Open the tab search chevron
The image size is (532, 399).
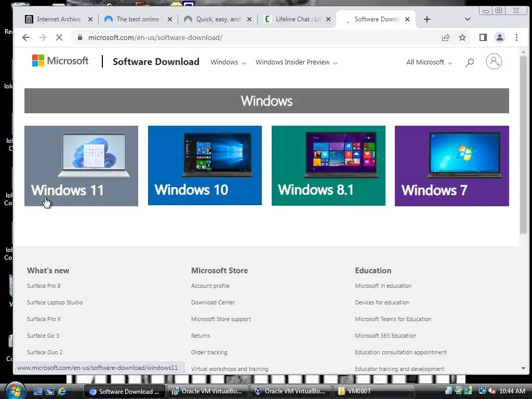click(468, 19)
